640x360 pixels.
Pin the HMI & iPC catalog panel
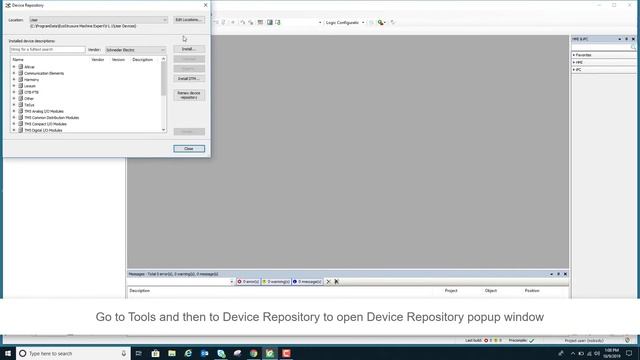tap(627, 39)
